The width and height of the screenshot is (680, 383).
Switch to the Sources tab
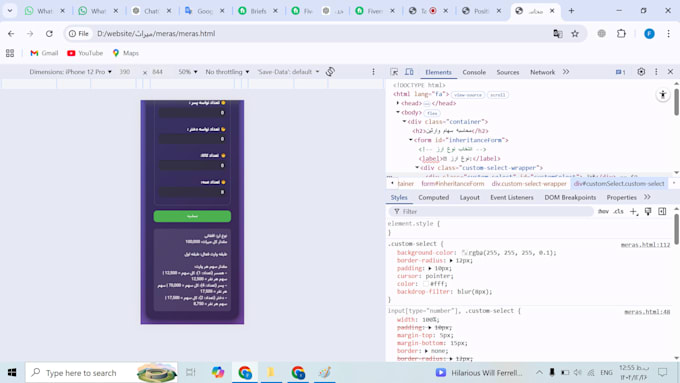tap(508, 72)
